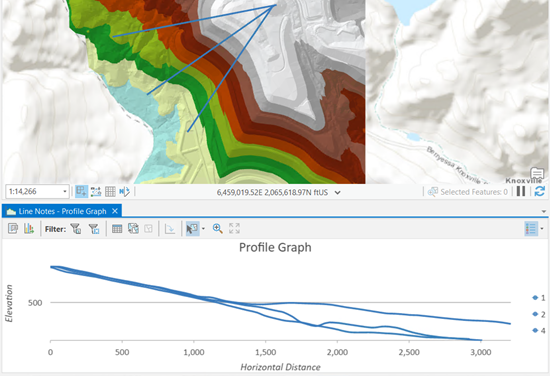Open the map scale 1:14,266 dropdown
Image resolution: width=550 pixels, height=377 pixels.
click(65, 191)
